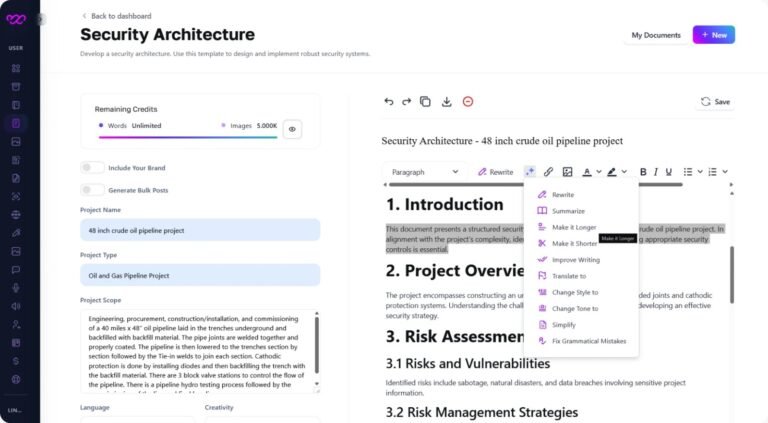The height and width of the screenshot is (423, 768).
Task: Select Translate to in the menu
Action: (581, 276)
